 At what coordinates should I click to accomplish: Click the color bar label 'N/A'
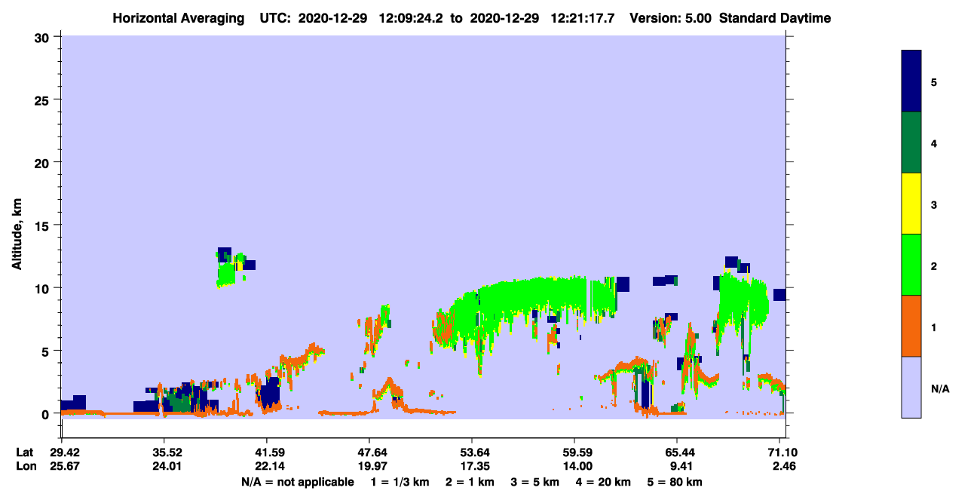tap(940, 388)
